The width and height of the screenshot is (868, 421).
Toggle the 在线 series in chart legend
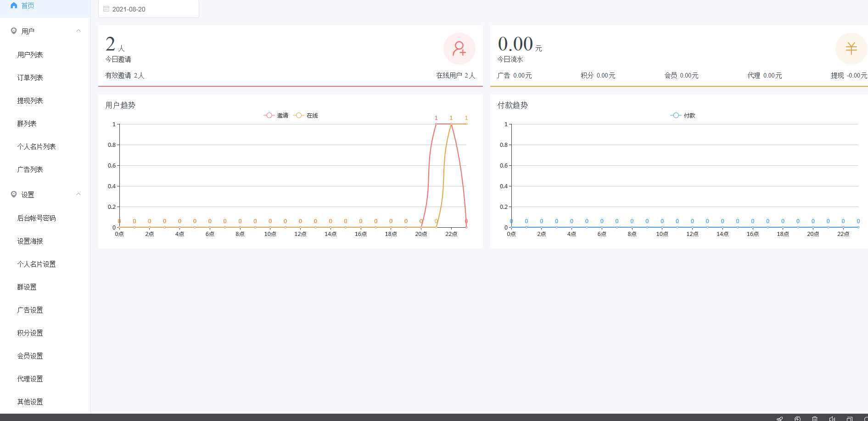[306, 115]
